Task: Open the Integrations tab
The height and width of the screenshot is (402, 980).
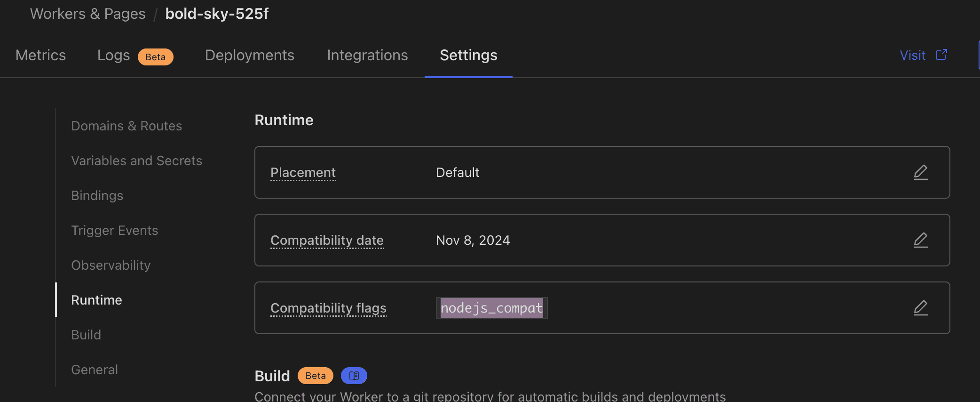Action: tap(367, 55)
